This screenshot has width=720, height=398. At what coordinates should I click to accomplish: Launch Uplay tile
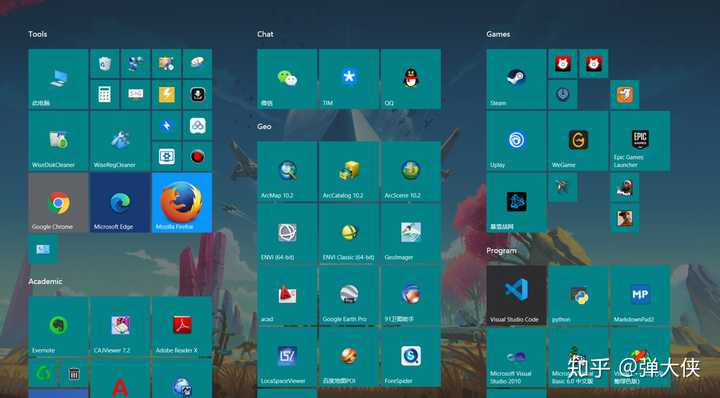pyautogui.click(x=516, y=141)
